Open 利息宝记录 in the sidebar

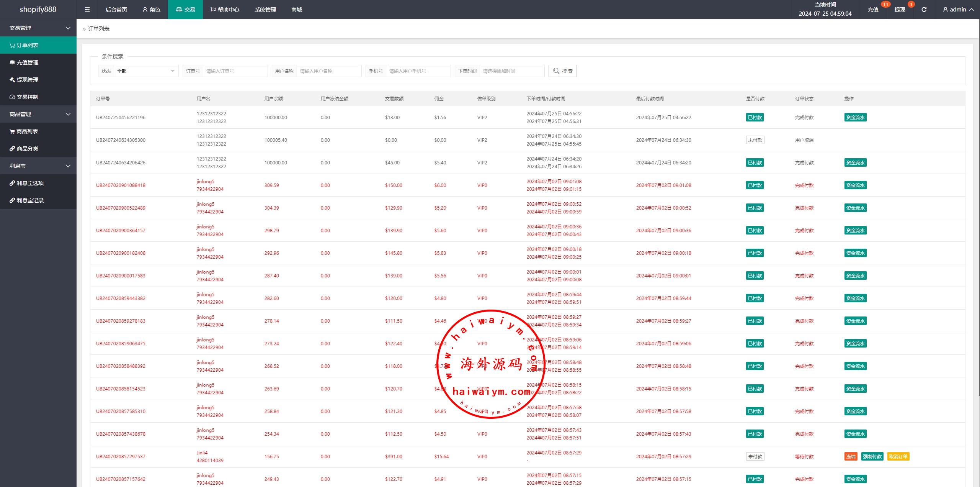30,200
